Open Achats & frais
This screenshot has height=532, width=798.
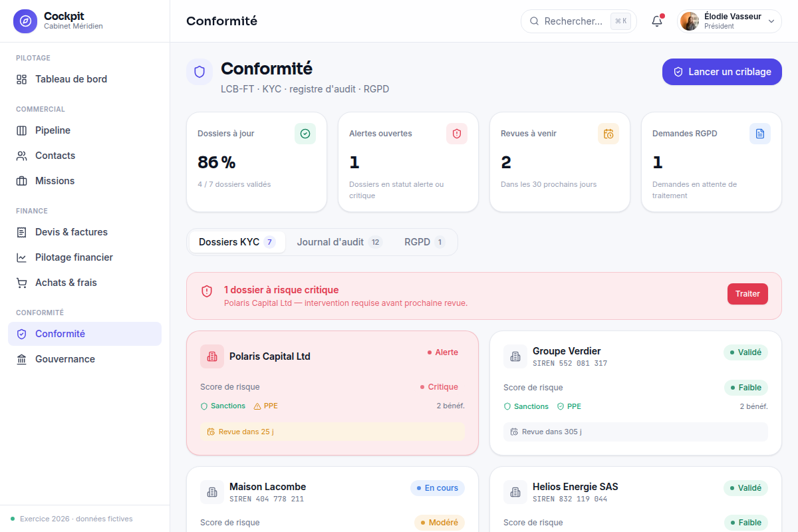(x=84, y=283)
